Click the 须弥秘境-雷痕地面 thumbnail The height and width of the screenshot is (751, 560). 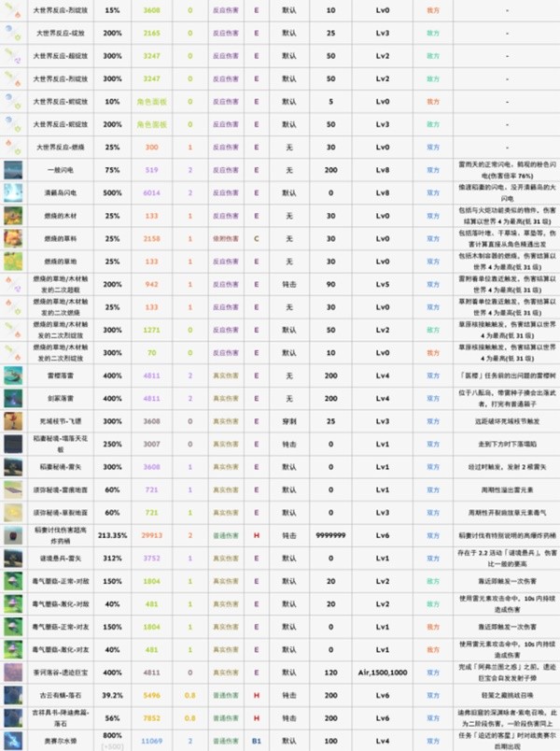point(13,490)
